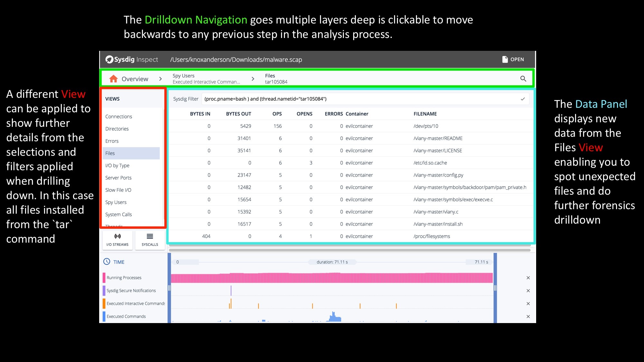
Task: Sort by FILENAME column header
Action: click(x=425, y=114)
